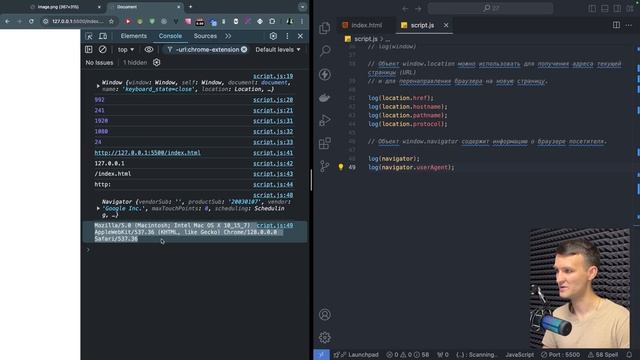The width and height of the screenshot is (640, 360).
Task: Open the console issues settings gear
Action: (156, 62)
